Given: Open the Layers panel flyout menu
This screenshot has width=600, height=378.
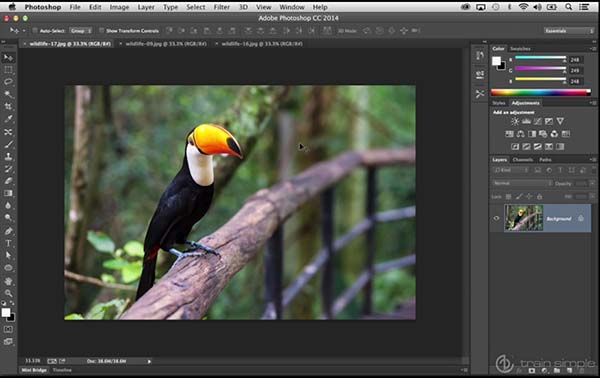Looking at the screenshot, I should pyautogui.click(x=593, y=160).
